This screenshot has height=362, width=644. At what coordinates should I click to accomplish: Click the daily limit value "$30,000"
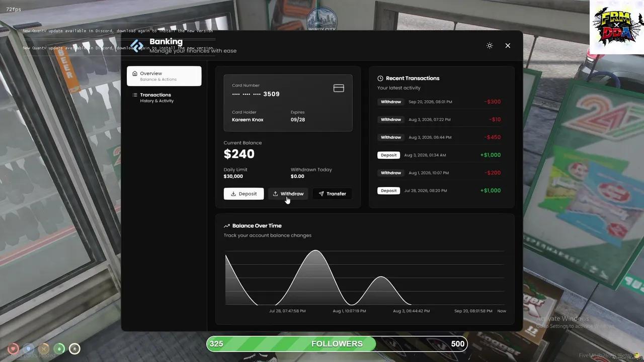233,176
